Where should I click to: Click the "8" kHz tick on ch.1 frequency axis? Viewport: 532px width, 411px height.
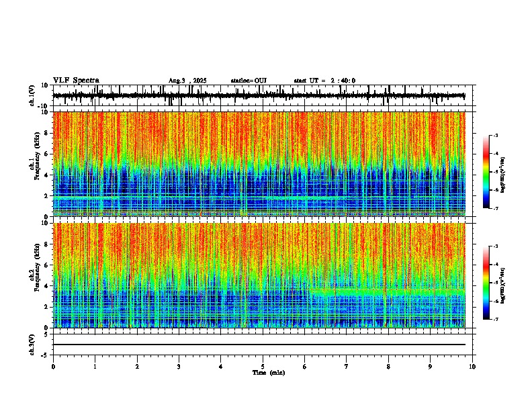(47, 133)
